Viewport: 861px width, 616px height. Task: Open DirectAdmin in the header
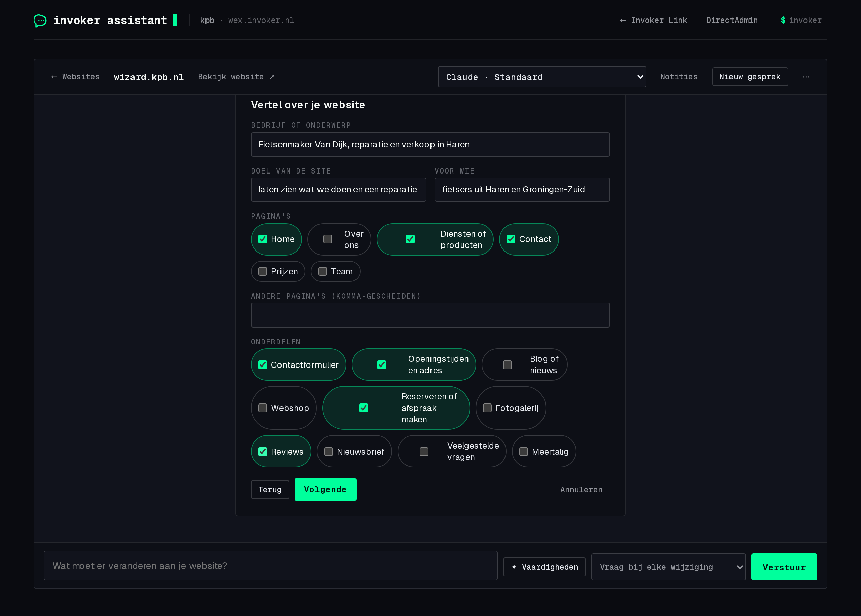732,21
